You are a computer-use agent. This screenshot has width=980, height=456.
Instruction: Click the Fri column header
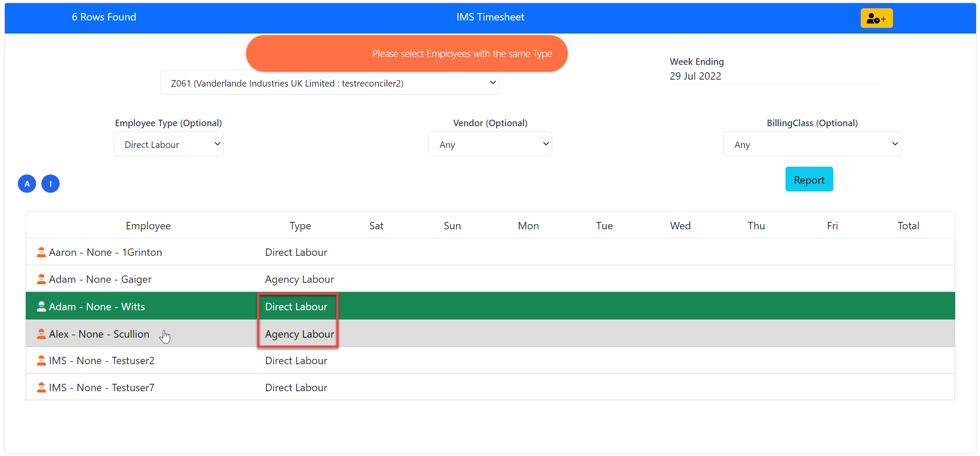832,225
